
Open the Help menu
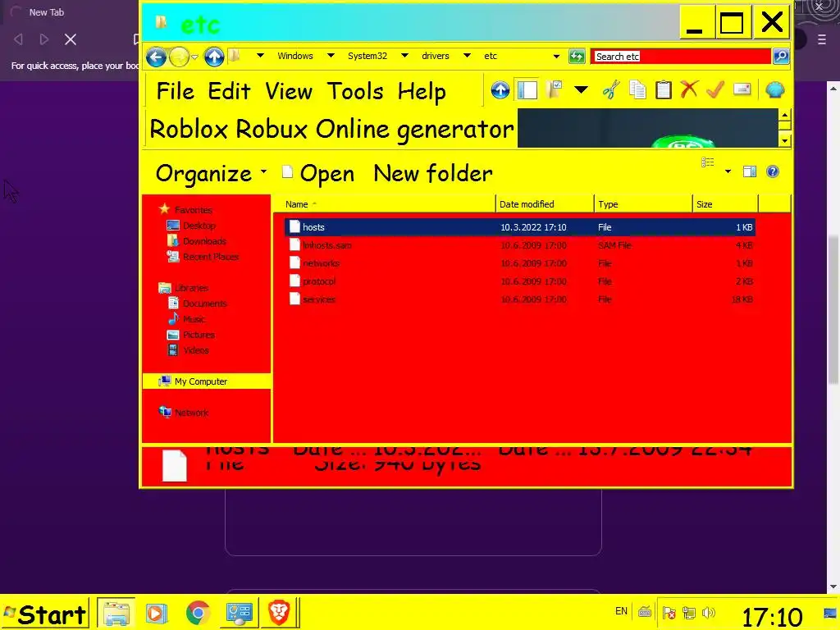pyautogui.click(x=422, y=92)
